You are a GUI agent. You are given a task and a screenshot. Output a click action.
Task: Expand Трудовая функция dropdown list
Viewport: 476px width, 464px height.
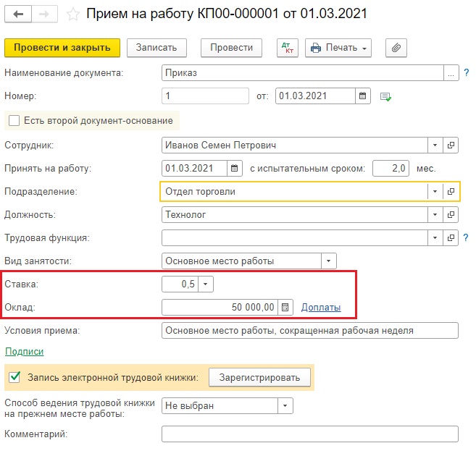435,237
